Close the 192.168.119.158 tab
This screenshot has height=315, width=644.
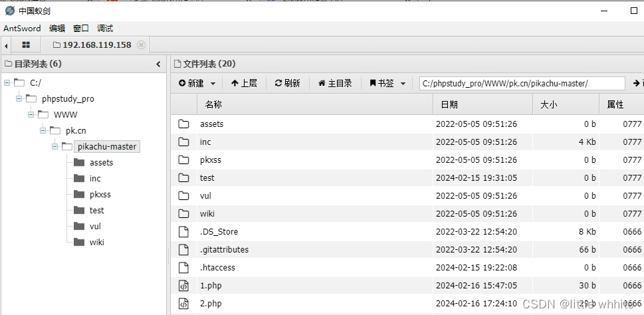click(141, 45)
